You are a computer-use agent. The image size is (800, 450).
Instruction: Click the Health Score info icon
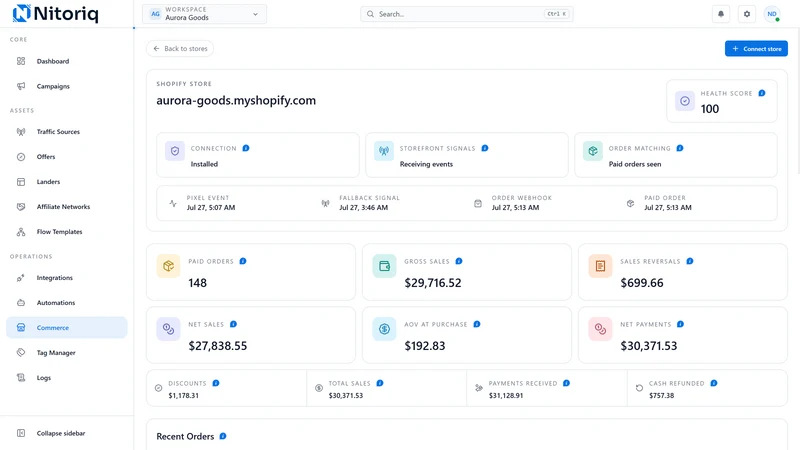[x=762, y=93]
